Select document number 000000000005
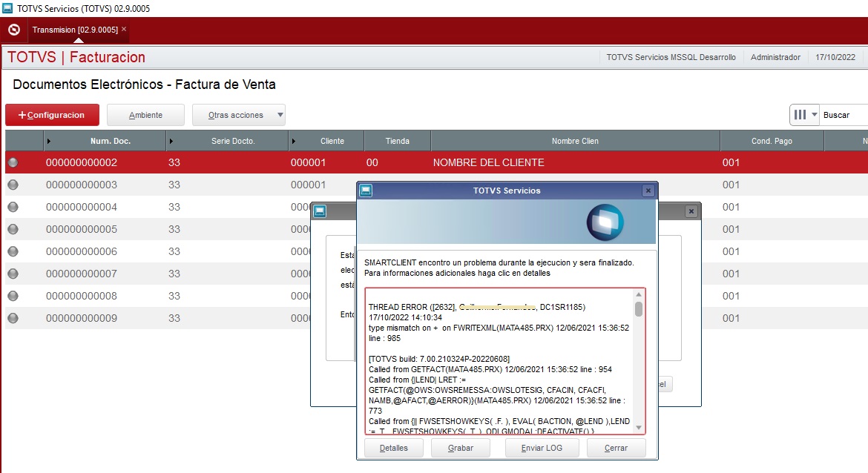The image size is (868, 473). (x=82, y=229)
